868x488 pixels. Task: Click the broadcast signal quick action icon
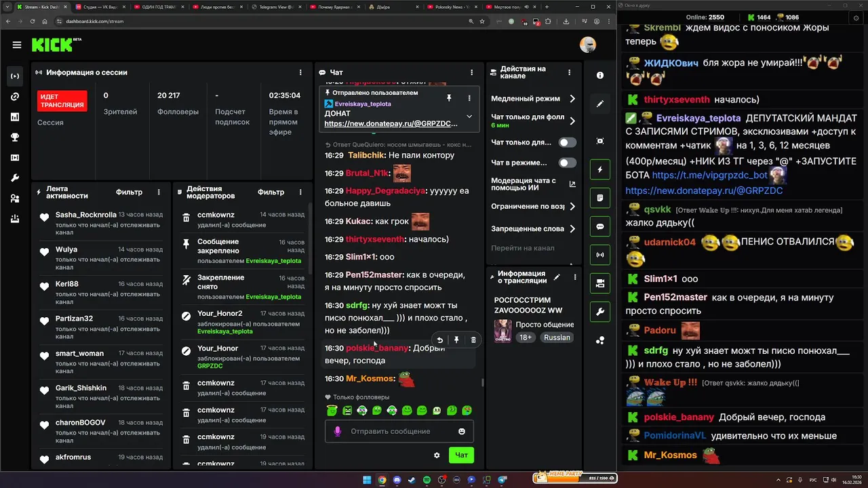(600, 255)
